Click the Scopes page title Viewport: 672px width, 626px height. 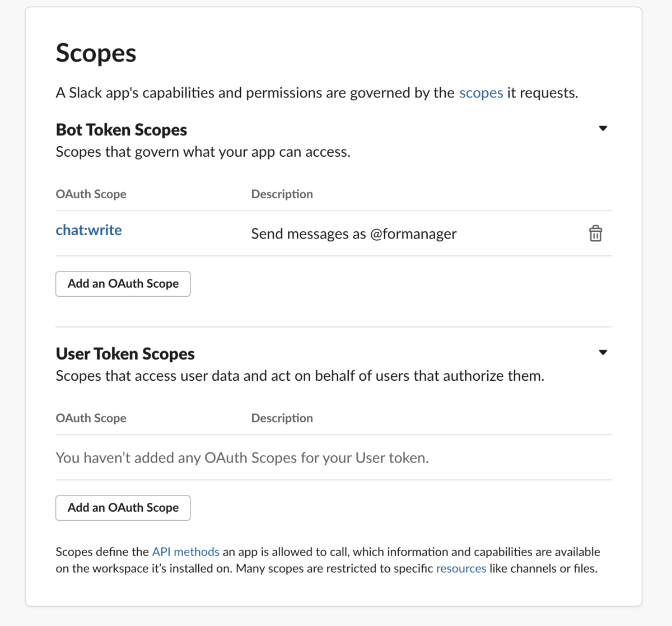click(96, 53)
